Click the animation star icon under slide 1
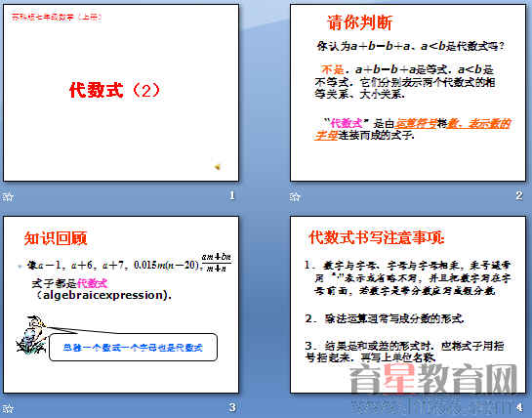This screenshot has height=418, width=532. 8,196
